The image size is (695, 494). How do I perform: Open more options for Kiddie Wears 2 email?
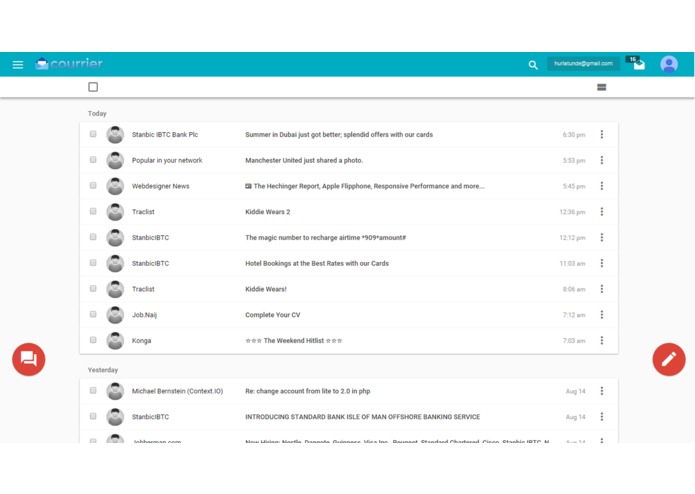[601, 212]
